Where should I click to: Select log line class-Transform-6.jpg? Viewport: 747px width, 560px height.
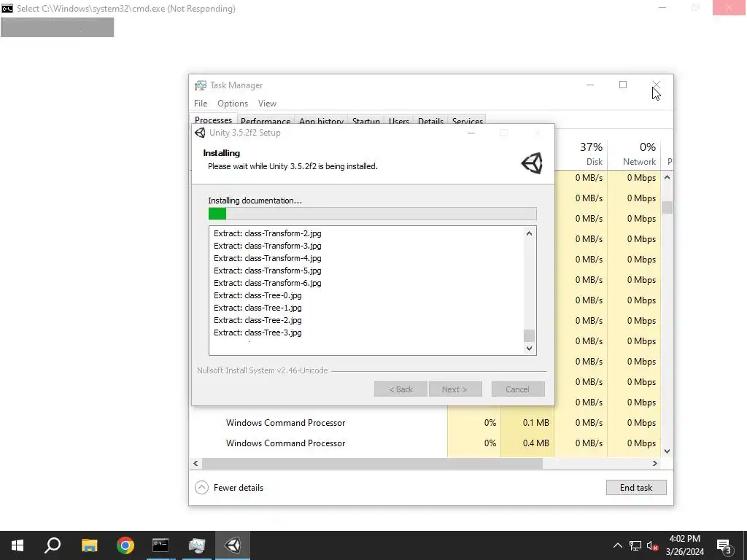point(267,283)
